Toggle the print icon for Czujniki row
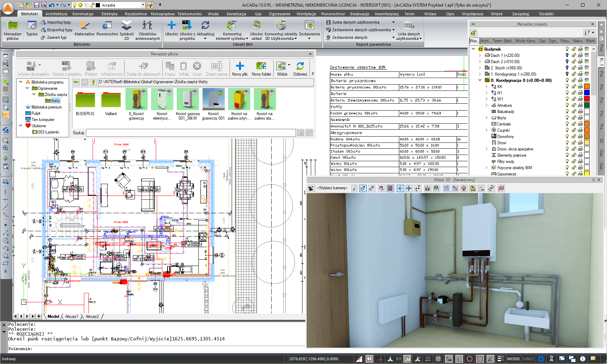Image resolution: width=607 pixels, height=364 pixels. [580, 130]
